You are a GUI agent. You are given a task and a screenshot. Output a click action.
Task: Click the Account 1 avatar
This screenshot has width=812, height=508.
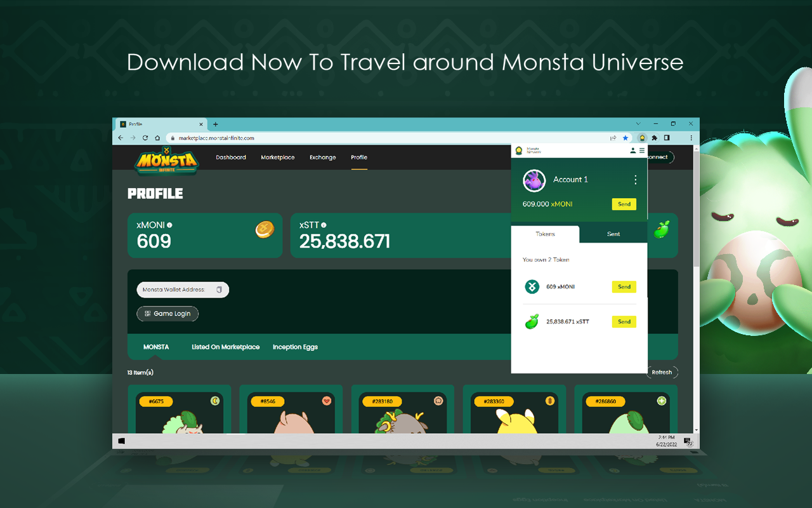[534, 181]
